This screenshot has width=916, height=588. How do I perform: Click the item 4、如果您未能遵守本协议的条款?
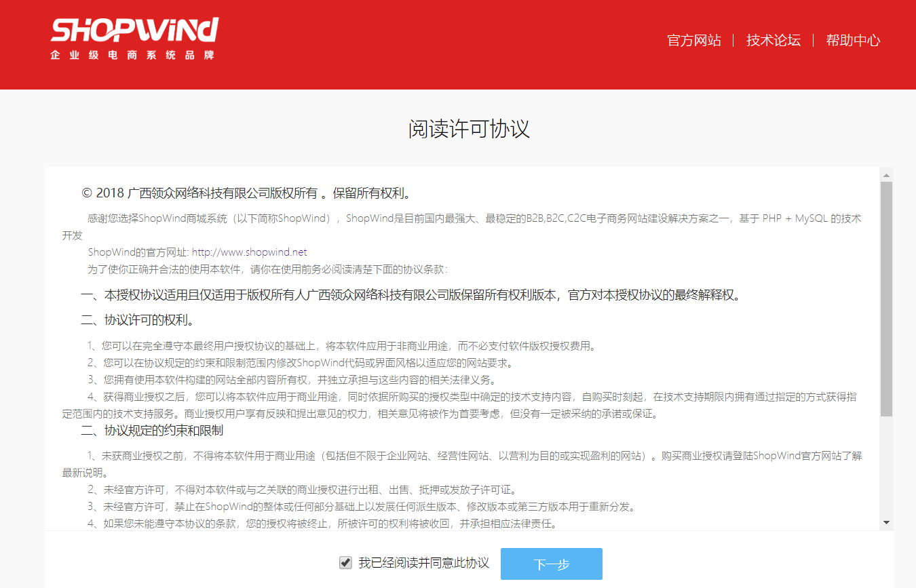click(x=322, y=524)
